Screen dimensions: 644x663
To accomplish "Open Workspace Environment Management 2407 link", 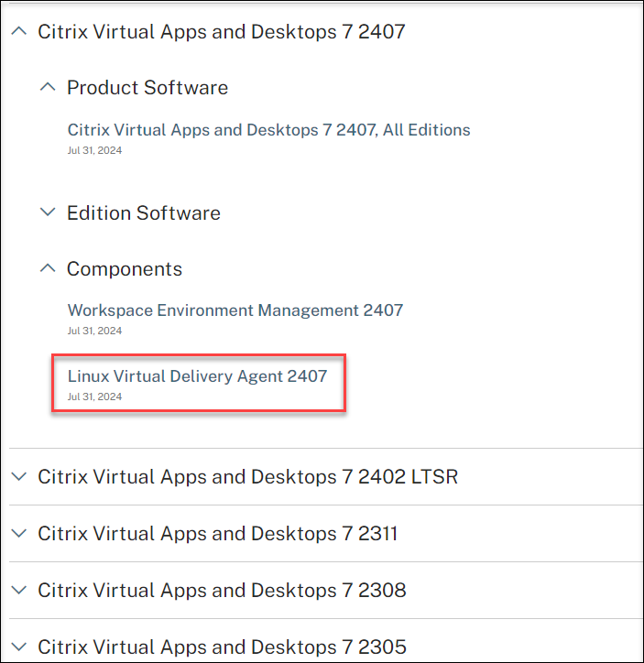I will click(235, 310).
